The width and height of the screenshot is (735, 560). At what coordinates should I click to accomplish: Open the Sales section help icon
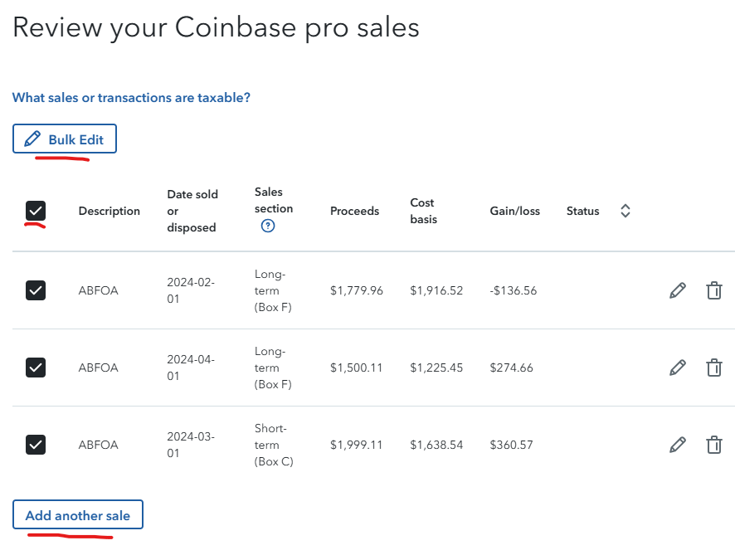pos(268,226)
